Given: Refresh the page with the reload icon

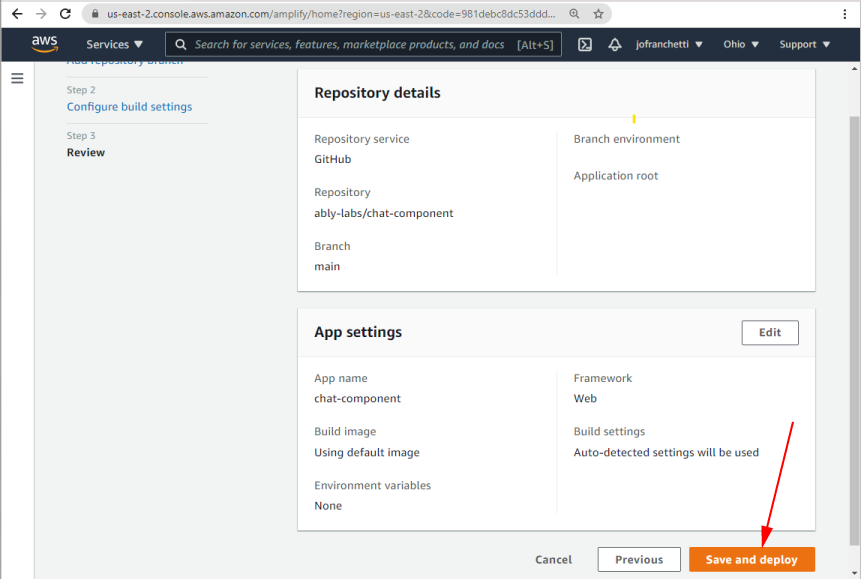Looking at the screenshot, I should (65, 14).
